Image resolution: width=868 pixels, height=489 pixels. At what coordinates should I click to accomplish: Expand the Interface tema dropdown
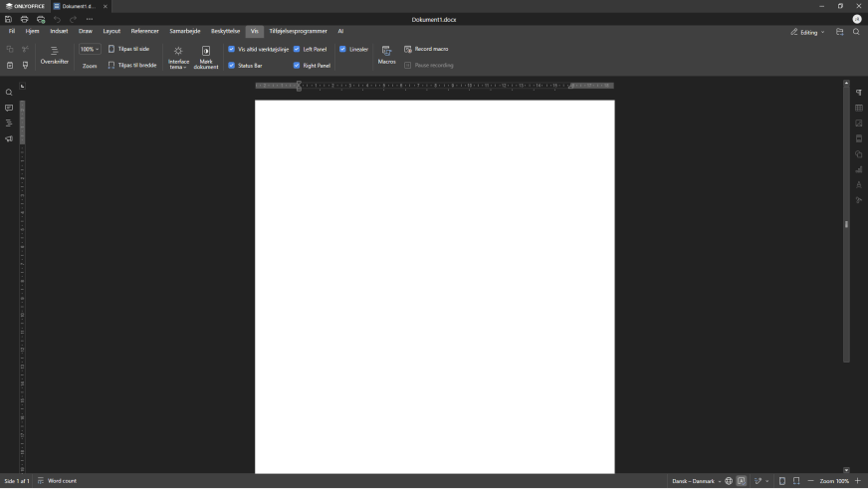[x=178, y=57]
